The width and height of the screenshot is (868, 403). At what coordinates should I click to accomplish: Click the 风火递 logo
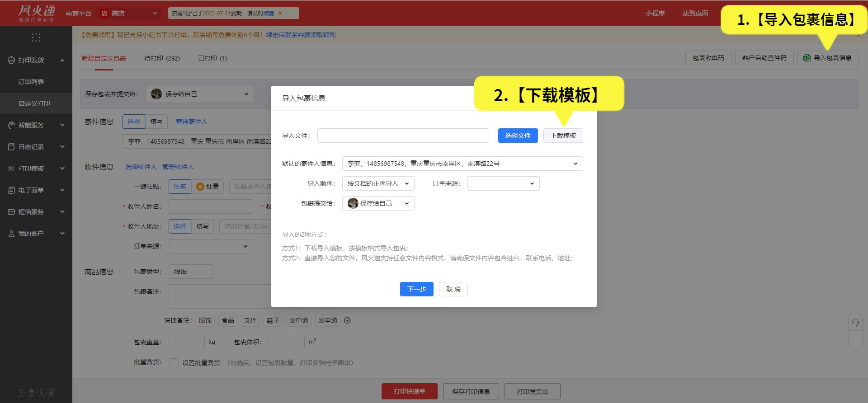click(x=36, y=13)
